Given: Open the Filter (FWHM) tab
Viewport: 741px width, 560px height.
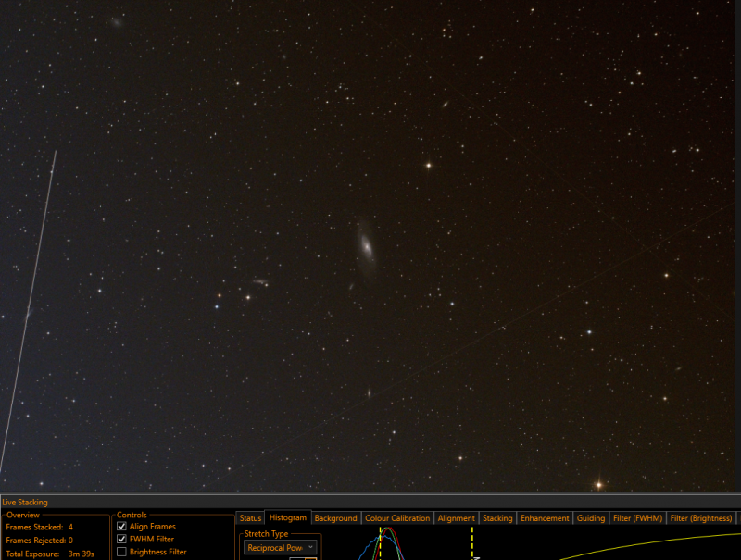Looking at the screenshot, I should (637, 518).
